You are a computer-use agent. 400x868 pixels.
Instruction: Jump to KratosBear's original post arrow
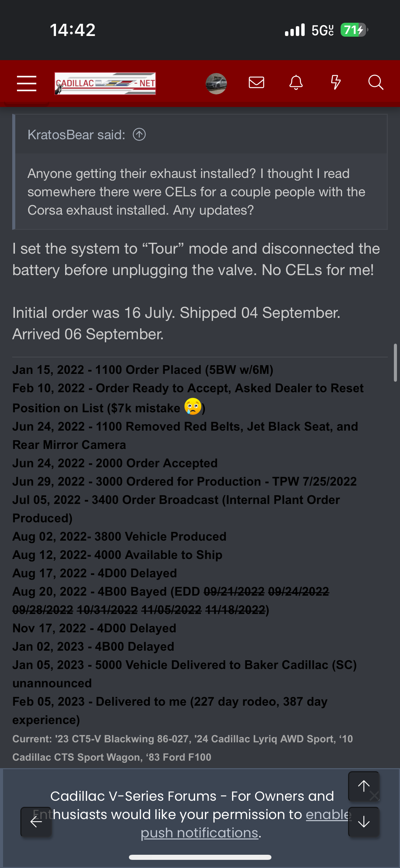pos(139,134)
